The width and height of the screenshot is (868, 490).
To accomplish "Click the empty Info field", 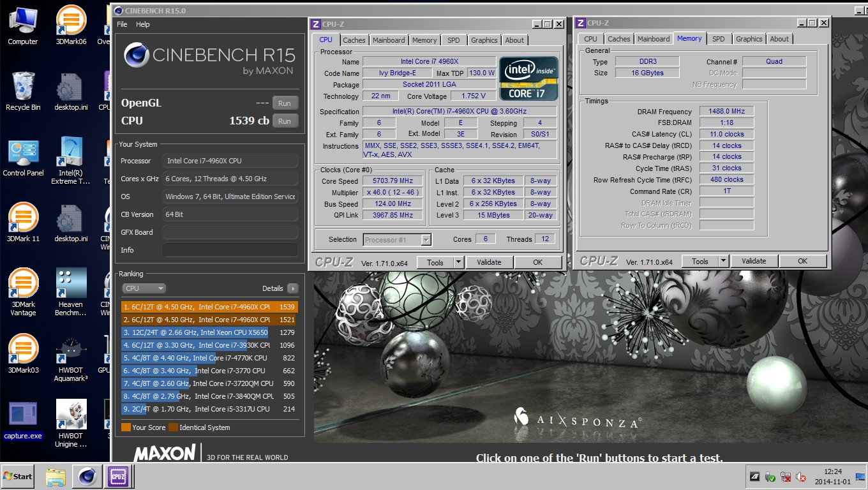I will (230, 250).
